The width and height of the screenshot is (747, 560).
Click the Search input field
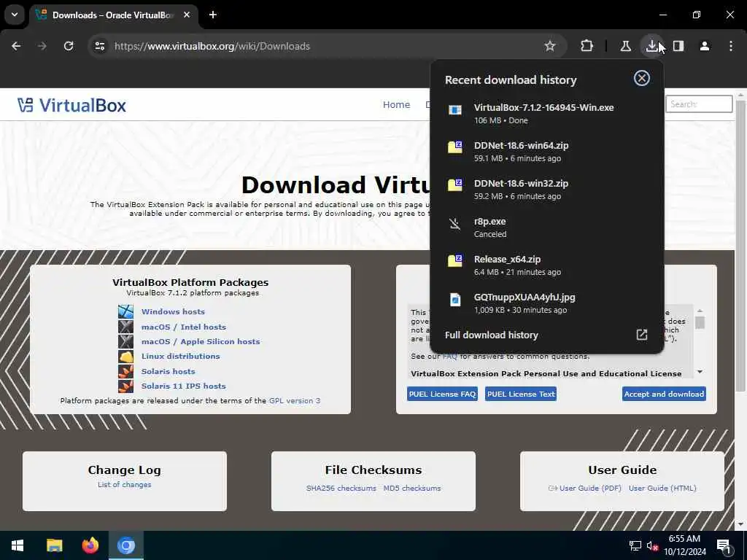[x=698, y=104]
